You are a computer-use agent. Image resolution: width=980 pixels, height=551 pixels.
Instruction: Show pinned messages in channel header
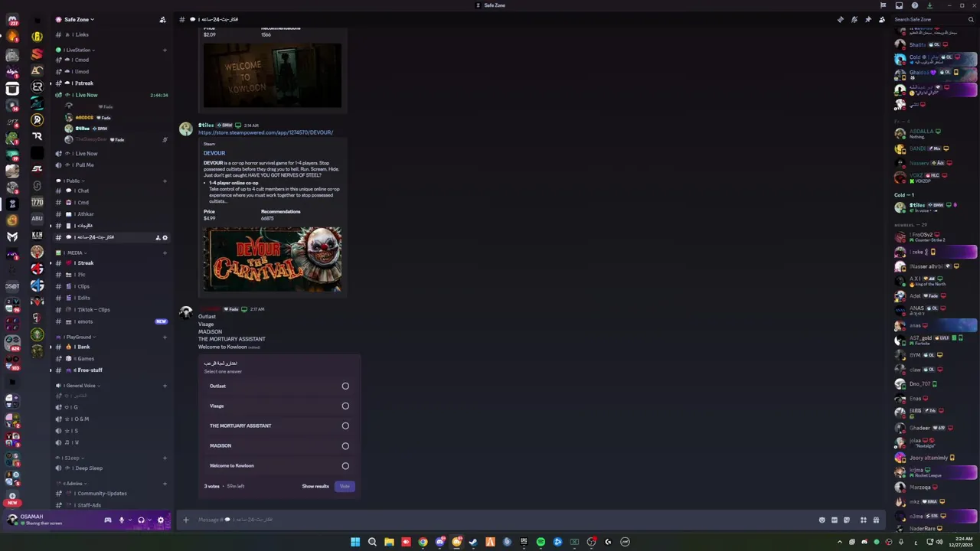click(867, 19)
